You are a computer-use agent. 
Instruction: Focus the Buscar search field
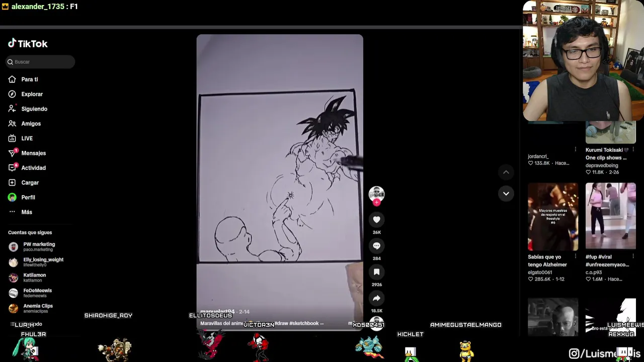pos(40,62)
